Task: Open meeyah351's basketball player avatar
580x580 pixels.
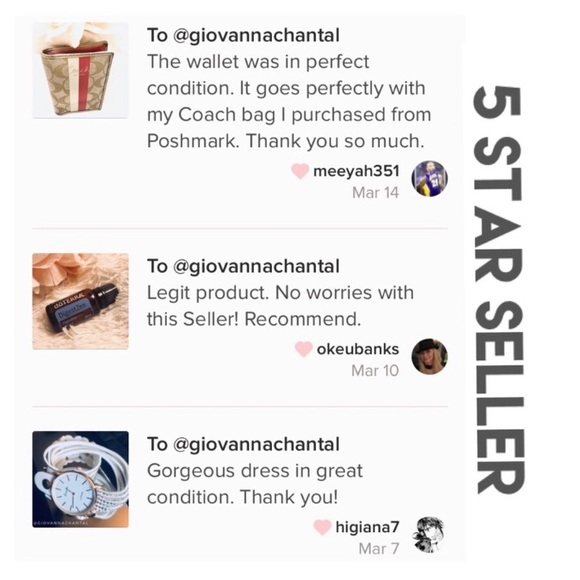Action: (x=429, y=179)
